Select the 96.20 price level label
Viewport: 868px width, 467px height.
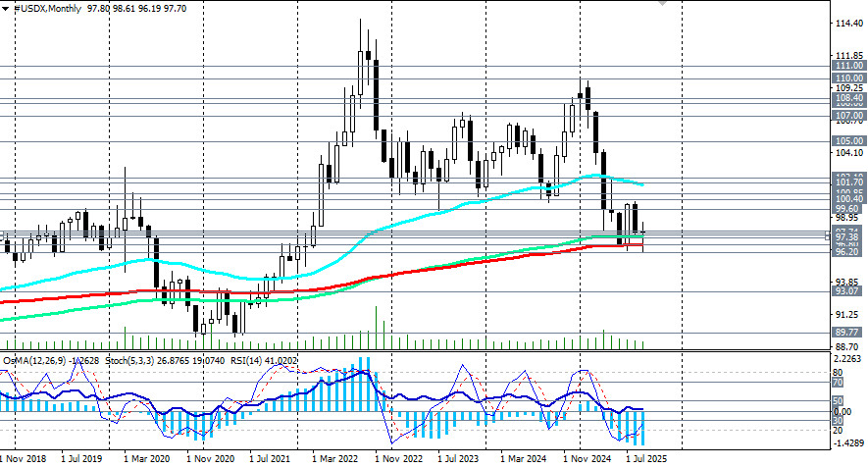[x=847, y=252]
